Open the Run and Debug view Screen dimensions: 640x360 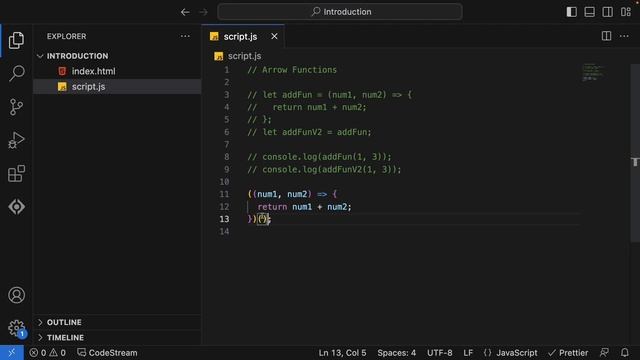pyautogui.click(x=16, y=140)
